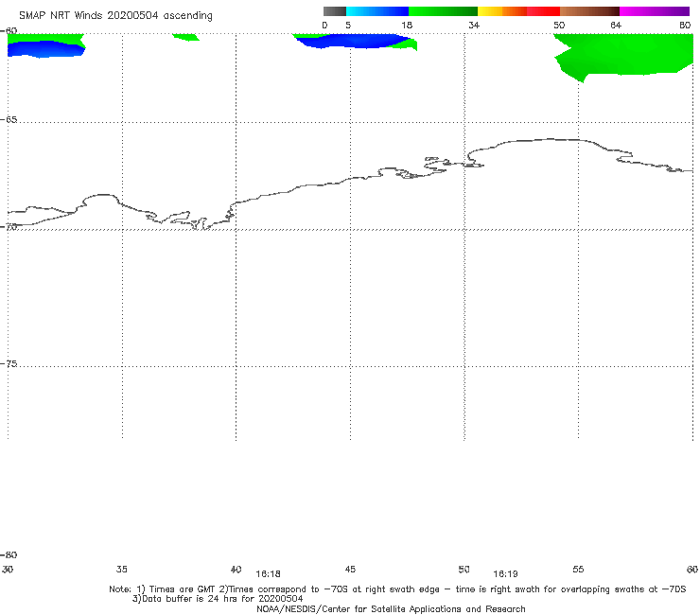Click the color bar scale label '80'

[685, 26]
